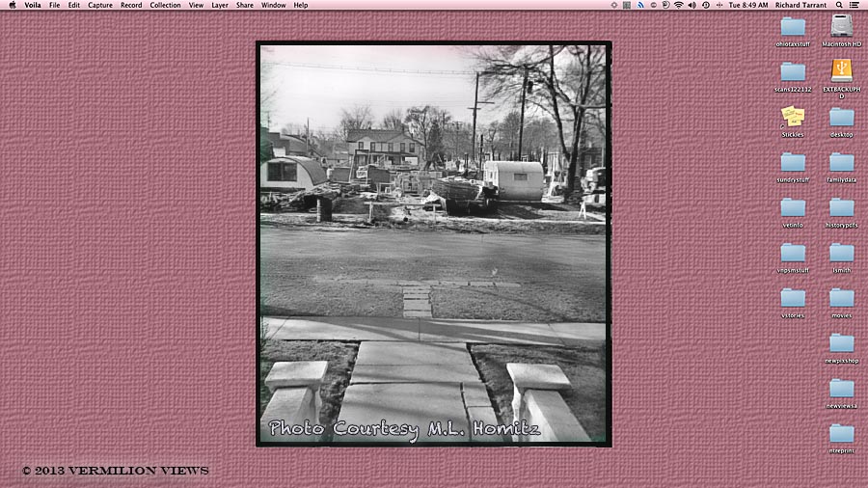Click the Tue 8:49 AM clock
Screen dimensions: 868x488
[x=747, y=5]
